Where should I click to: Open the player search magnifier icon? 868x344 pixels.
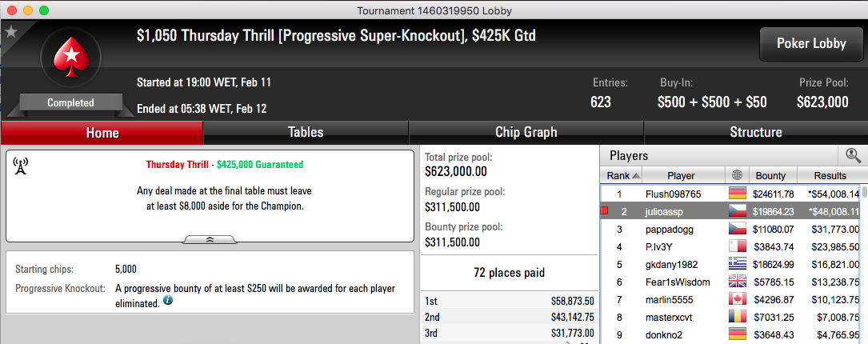[853, 156]
